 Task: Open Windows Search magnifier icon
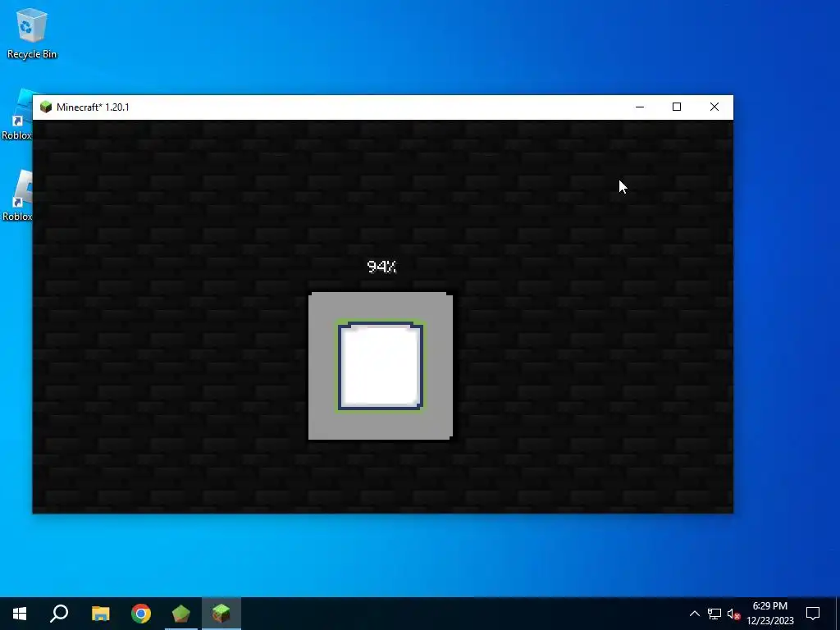pyautogui.click(x=59, y=614)
